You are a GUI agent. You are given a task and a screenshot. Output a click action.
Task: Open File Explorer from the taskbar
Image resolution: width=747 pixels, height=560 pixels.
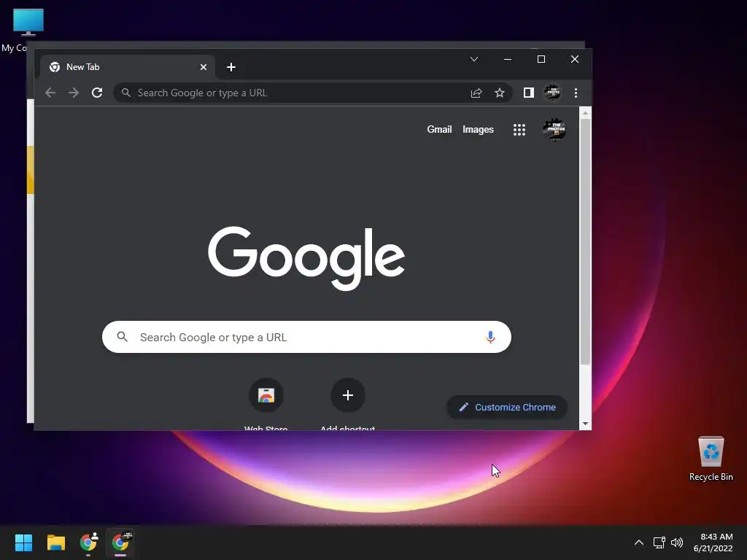[56, 542]
